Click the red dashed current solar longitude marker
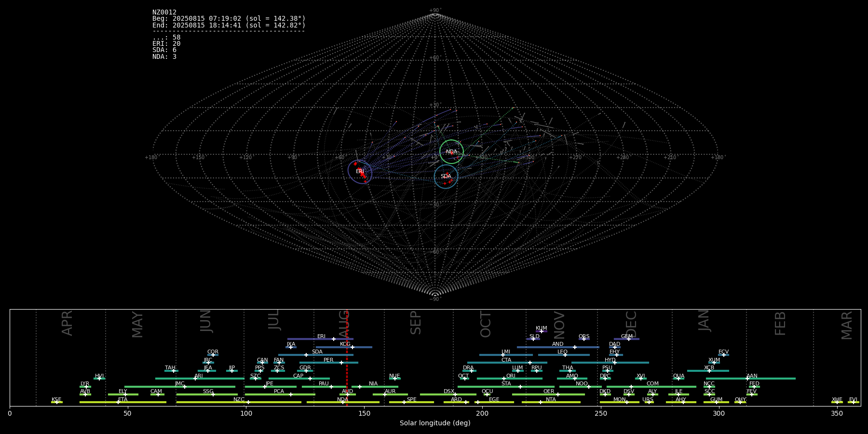 (347, 357)
